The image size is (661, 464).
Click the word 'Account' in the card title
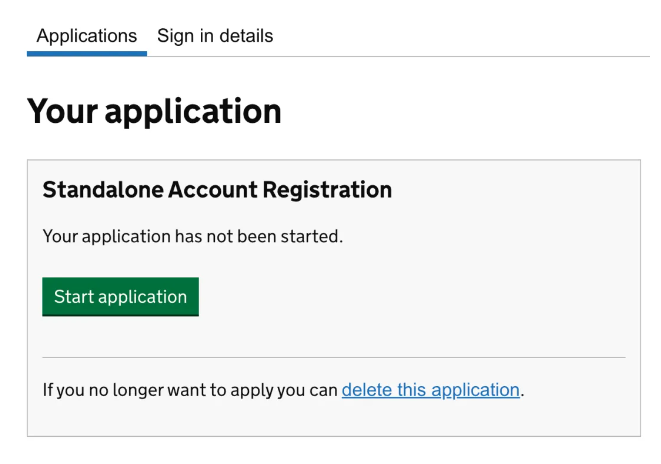[x=213, y=190]
